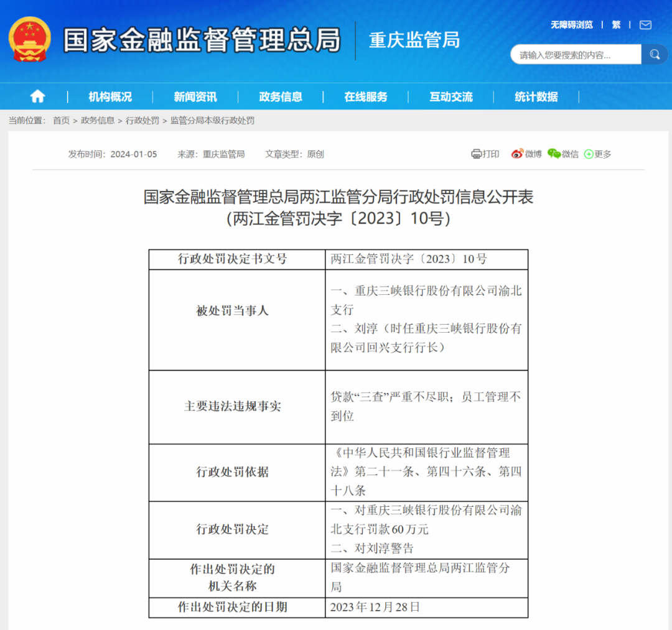
Task: Click 行政处罚 breadcrumb link
Action: [x=142, y=121]
